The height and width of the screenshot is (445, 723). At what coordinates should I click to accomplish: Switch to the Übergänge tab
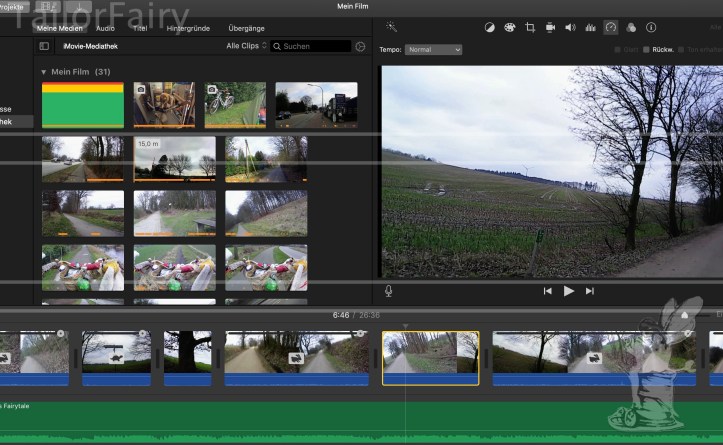coord(246,28)
